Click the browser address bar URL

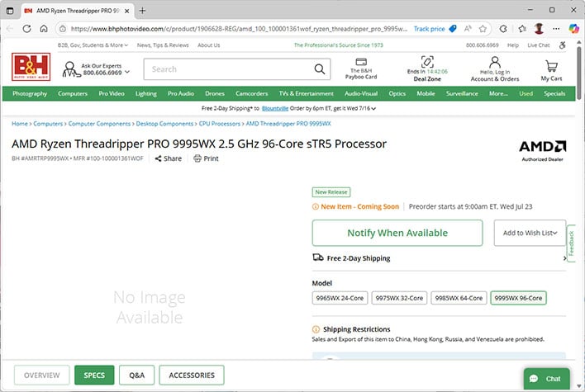tap(239, 29)
